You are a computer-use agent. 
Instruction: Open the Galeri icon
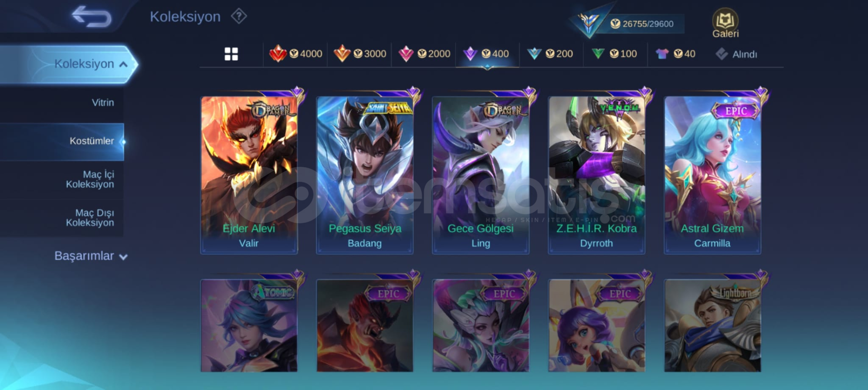pos(725,23)
